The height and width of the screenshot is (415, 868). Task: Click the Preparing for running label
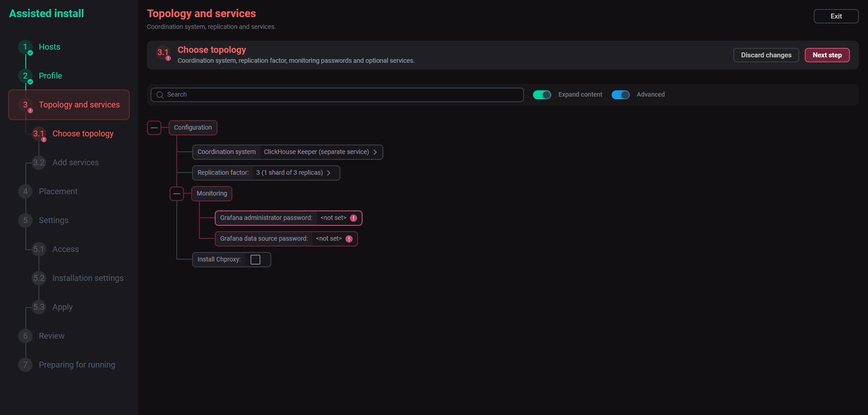tap(77, 365)
